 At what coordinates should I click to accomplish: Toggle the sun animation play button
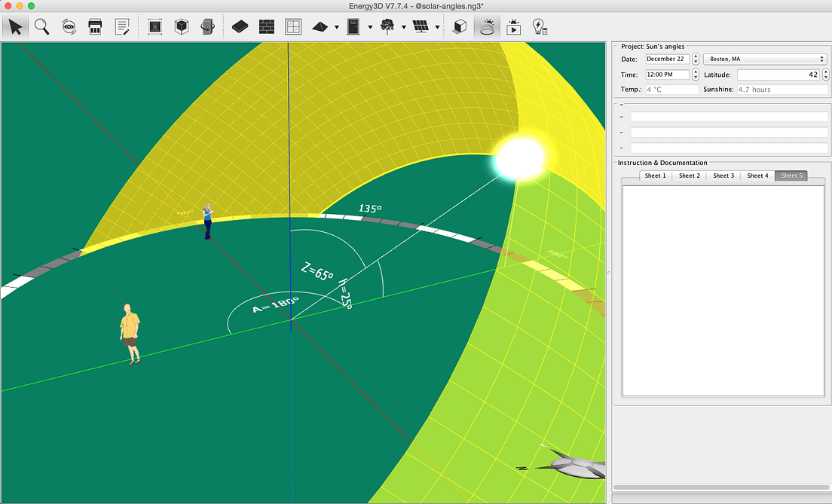(514, 27)
